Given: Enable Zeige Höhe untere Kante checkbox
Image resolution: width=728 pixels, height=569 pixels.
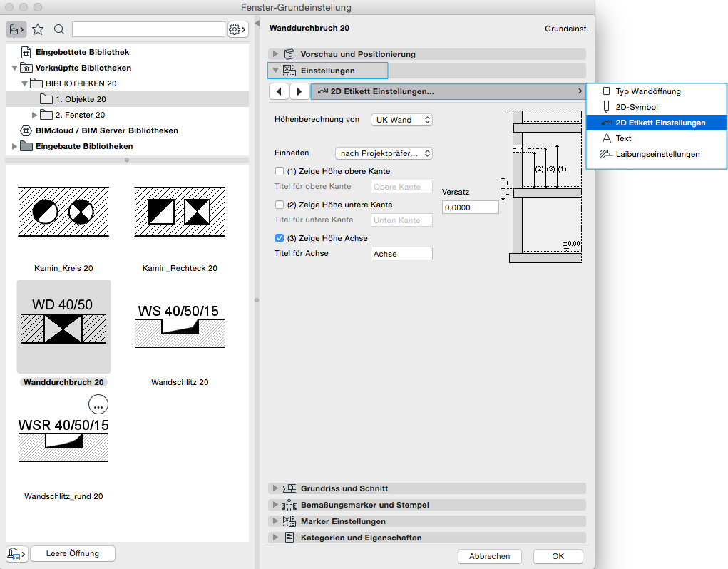Looking at the screenshot, I should (x=280, y=205).
